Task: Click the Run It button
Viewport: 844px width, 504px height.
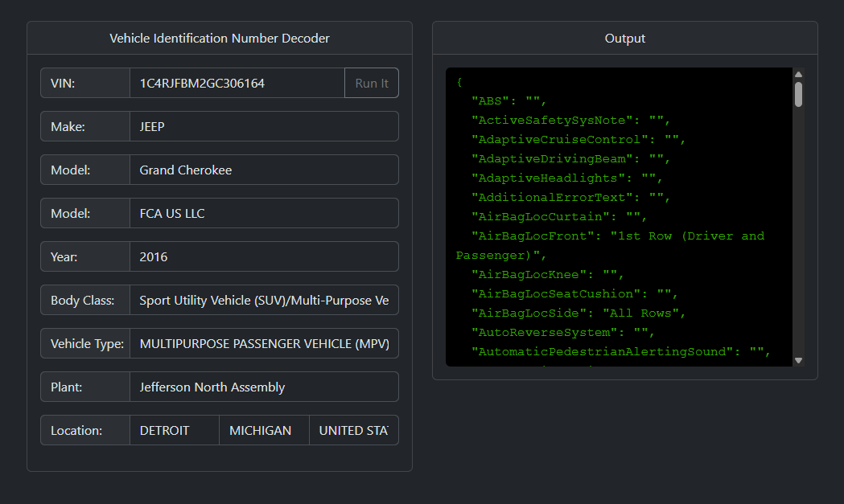Action: pyautogui.click(x=372, y=83)
